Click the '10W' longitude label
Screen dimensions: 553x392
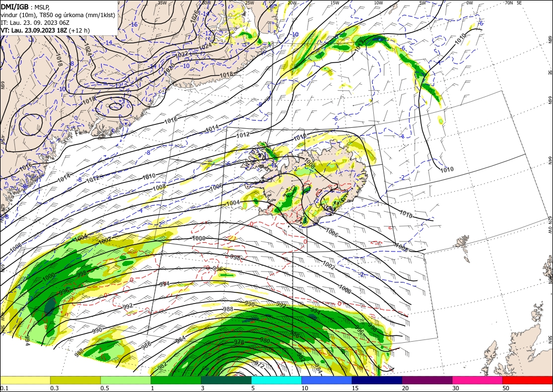[378, 2]
